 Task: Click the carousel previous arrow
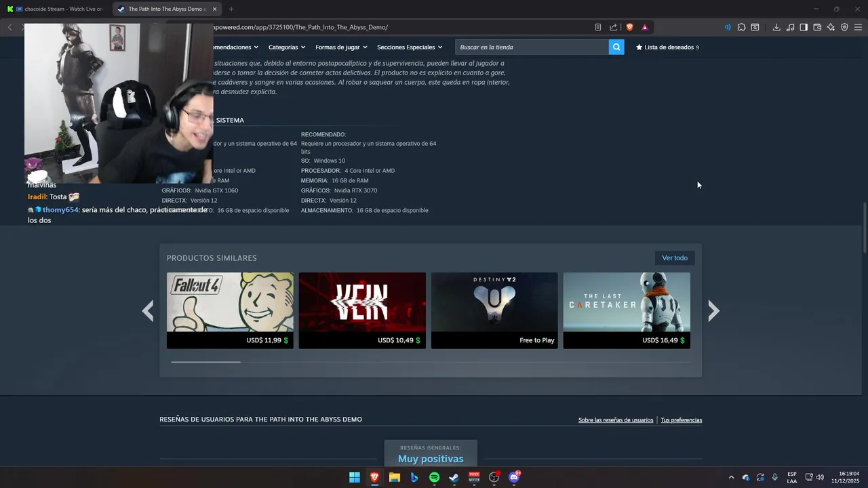[x=148, y=310]
